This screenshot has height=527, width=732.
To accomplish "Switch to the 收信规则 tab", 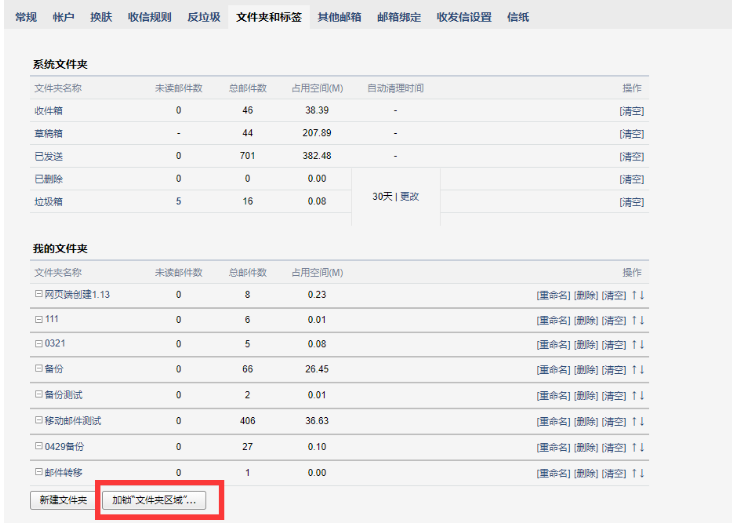I will (149, 17).
